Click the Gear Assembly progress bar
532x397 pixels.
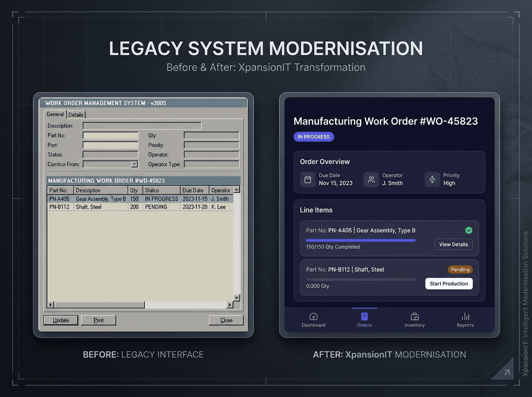[361, 240]
